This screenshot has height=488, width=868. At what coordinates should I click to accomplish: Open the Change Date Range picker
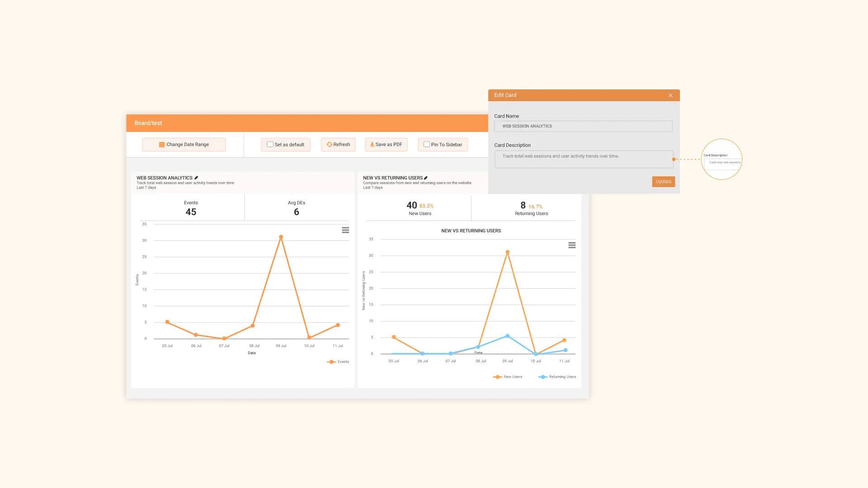pos(184,145)
